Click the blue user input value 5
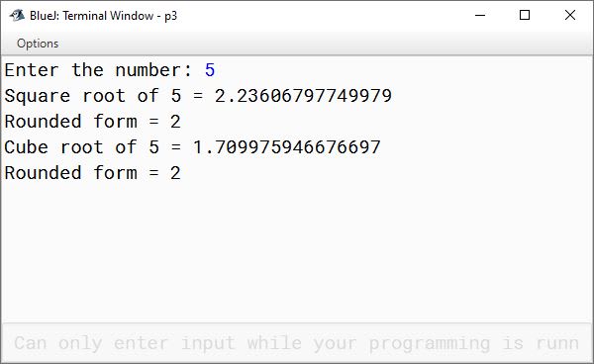The image size is (594, 364). pos(210,70)
